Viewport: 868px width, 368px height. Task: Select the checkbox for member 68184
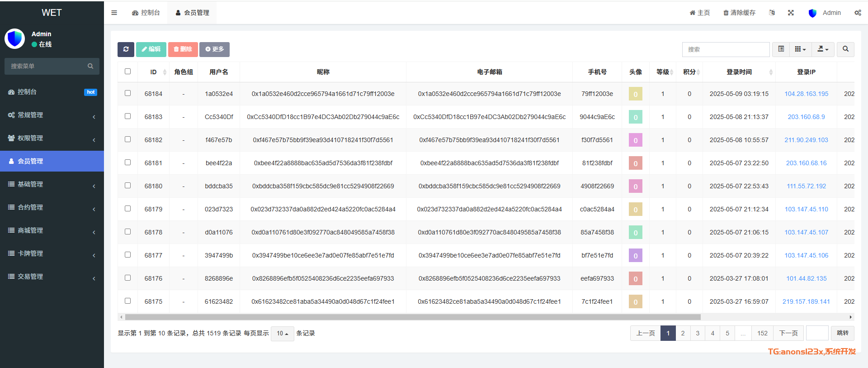click(127, 93)
